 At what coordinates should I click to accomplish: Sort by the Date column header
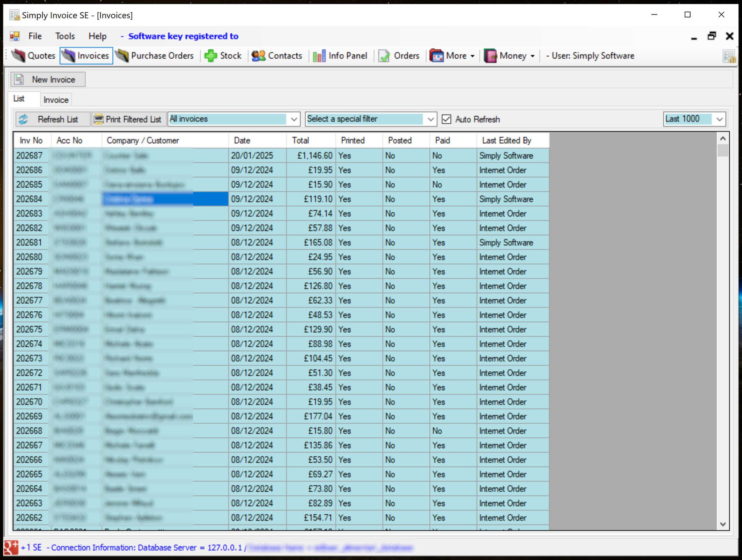(257, 141)
